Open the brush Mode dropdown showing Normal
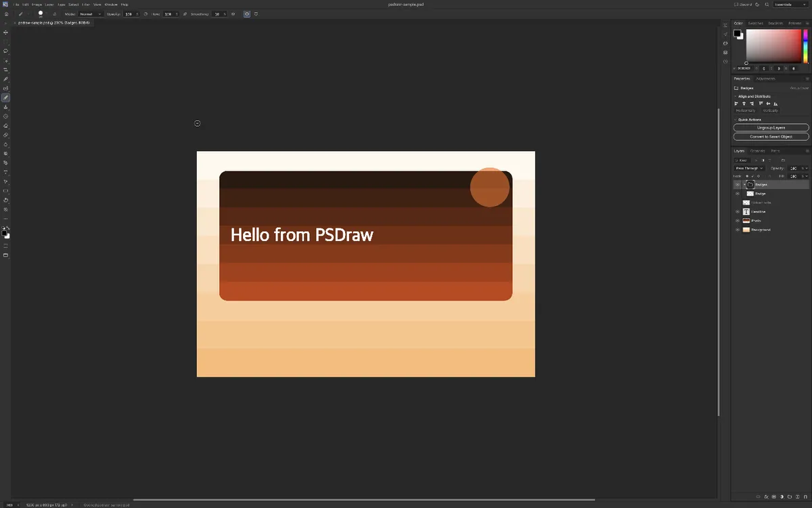 point(90,14)
